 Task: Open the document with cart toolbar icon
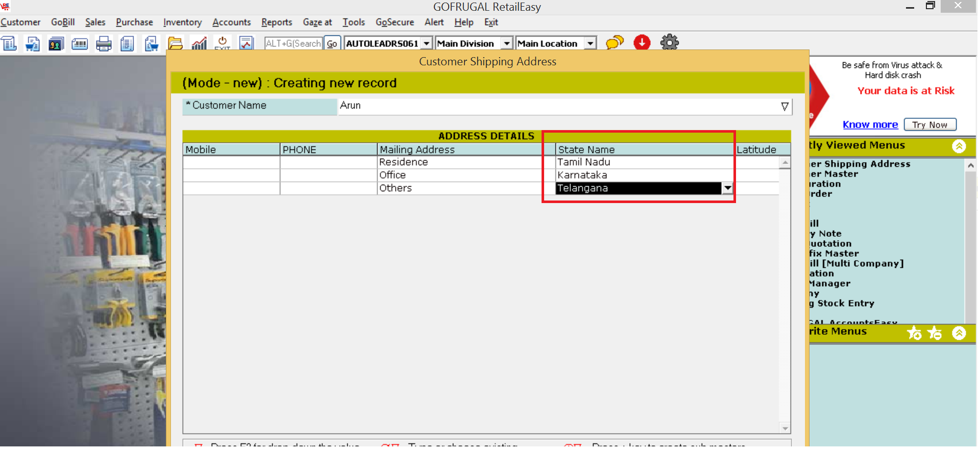point(33,43)
